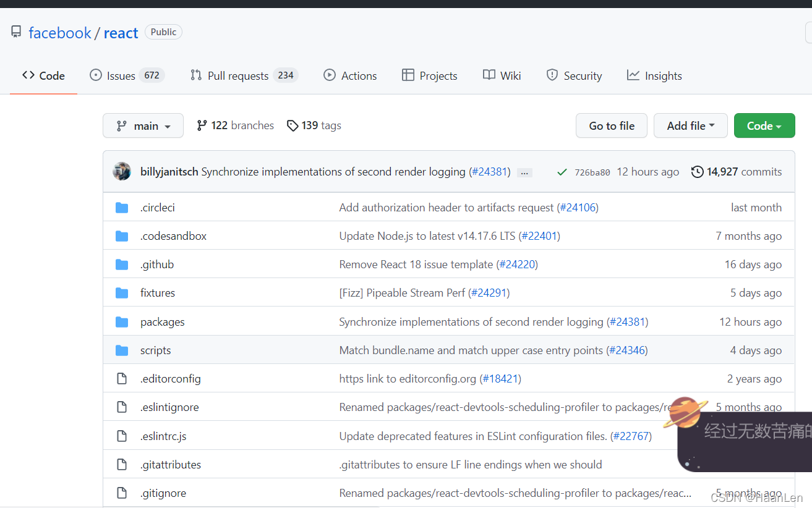Switch to the Code tab
Image resolution: width=812 pixels, height=508 pixels.
[x=43, y=75]
